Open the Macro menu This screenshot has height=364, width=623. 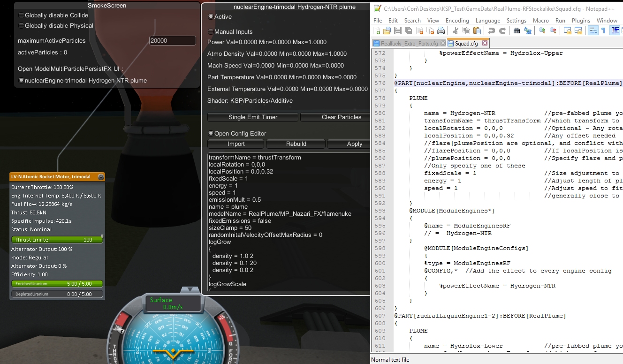click(x=540, y=21)
